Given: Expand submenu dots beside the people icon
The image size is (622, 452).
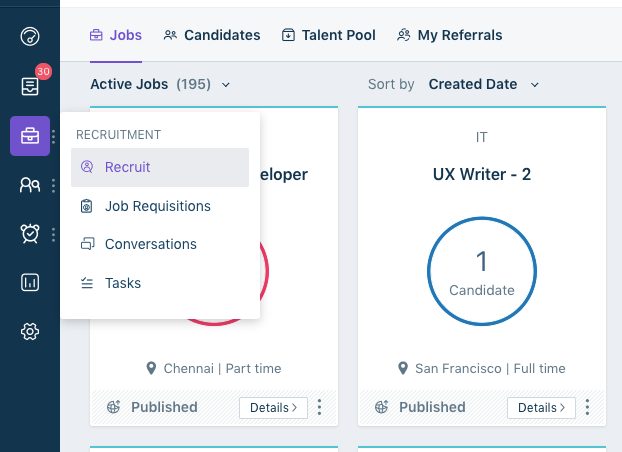Looking at the screenshot, I should (x=54, y=186).
